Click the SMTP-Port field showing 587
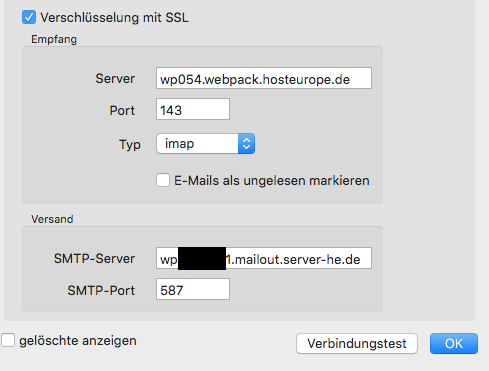Viewport: 489px width, 371px height. pyautogui.click(x=193, y=289)
